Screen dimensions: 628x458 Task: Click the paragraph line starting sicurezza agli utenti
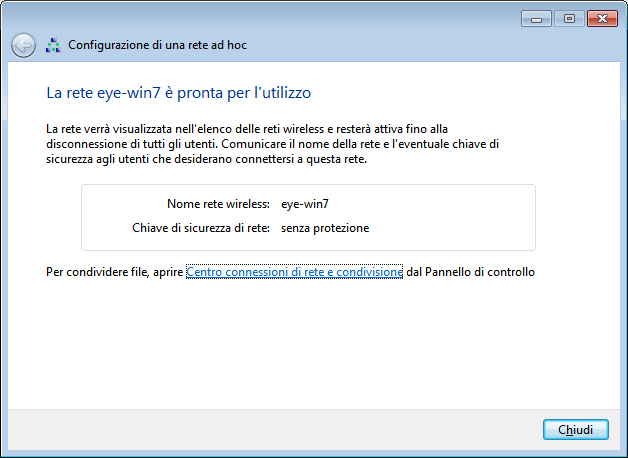206,159
